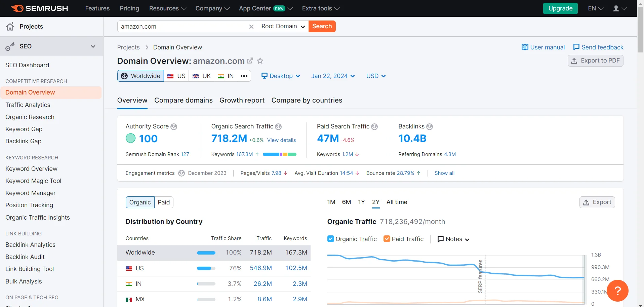Screen dimensions: 644x307
Task: Star the domain as favorite
Action: 260,61
